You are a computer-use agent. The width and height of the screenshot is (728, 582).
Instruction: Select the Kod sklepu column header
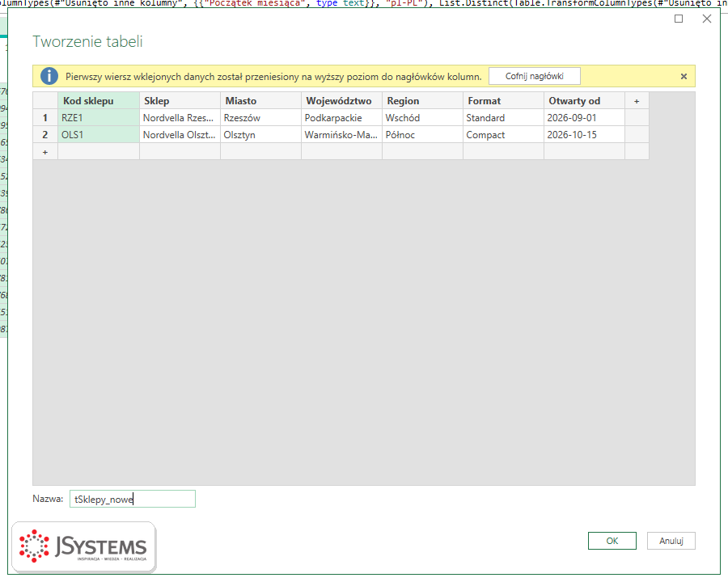(x=99, y=101)
